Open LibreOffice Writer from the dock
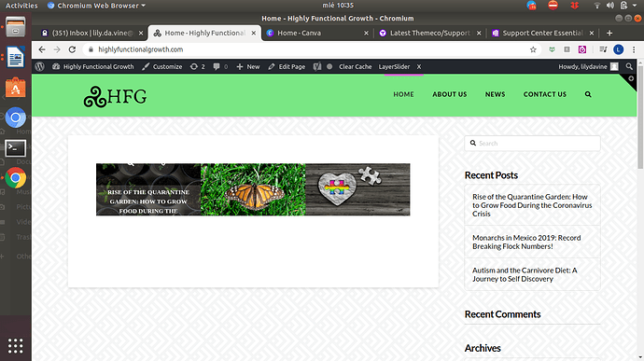The width and height of the screenshot is (644, 361). tap(16, 57)
